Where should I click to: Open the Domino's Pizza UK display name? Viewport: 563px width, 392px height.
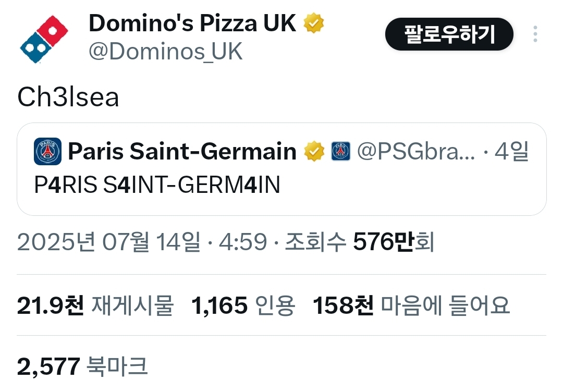click(x=192, y=23)
